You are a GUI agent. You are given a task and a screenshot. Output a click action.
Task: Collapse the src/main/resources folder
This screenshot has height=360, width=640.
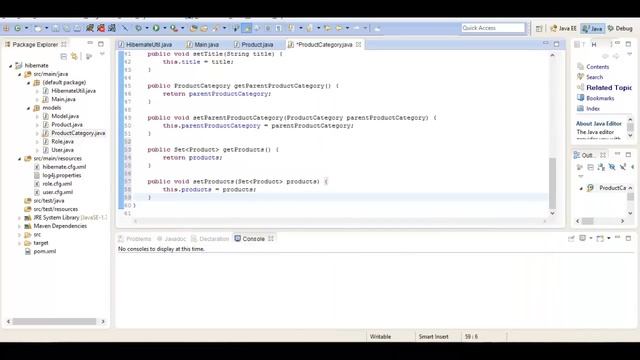(x=20, y=159)
